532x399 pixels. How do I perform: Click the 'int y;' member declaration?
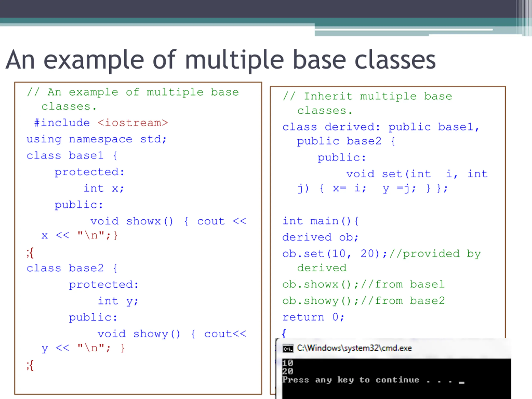pyautogui.click(x=118, y=301)
